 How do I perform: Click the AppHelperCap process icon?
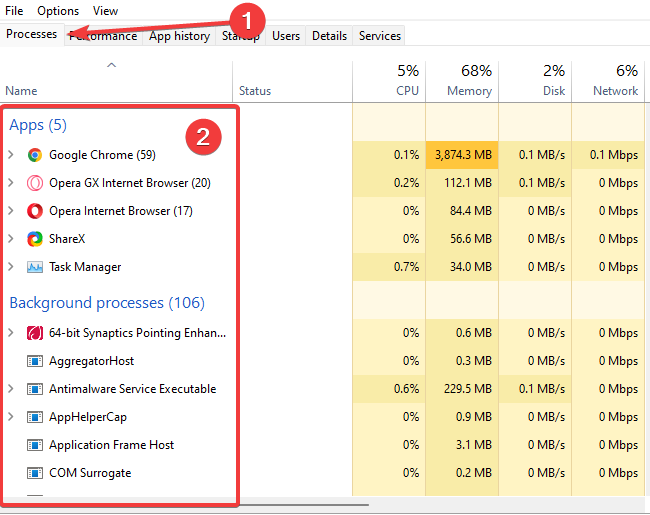(35, 417)
